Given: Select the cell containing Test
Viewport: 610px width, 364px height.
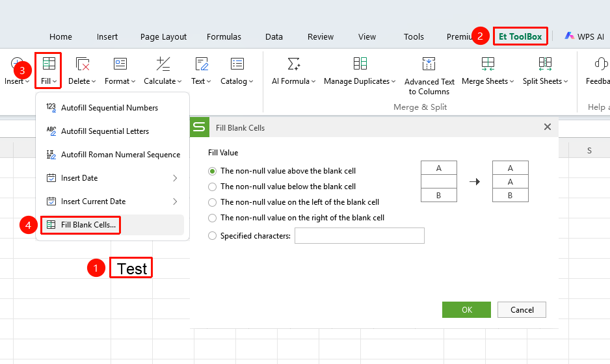Looking at the screenshot, I should coord(131,268).
